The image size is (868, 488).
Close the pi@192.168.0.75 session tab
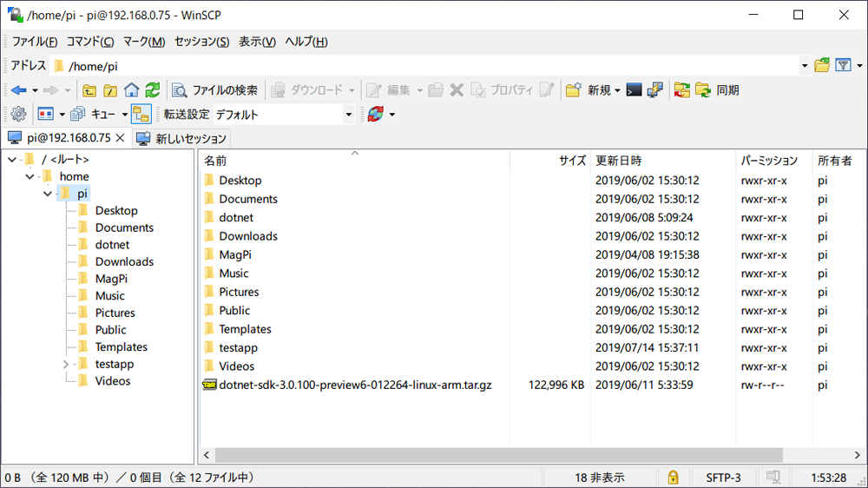120,138
